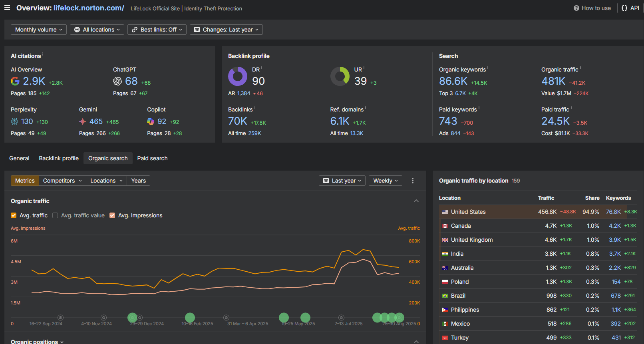Click the Perplexity logo icon
This screenshot has height=344, width=644.
[x=14, y=121]
